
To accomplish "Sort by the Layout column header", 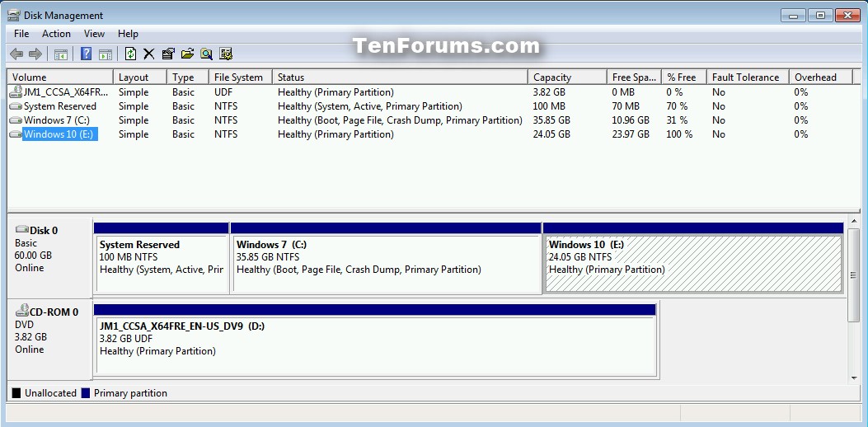I will coord(140,77).
